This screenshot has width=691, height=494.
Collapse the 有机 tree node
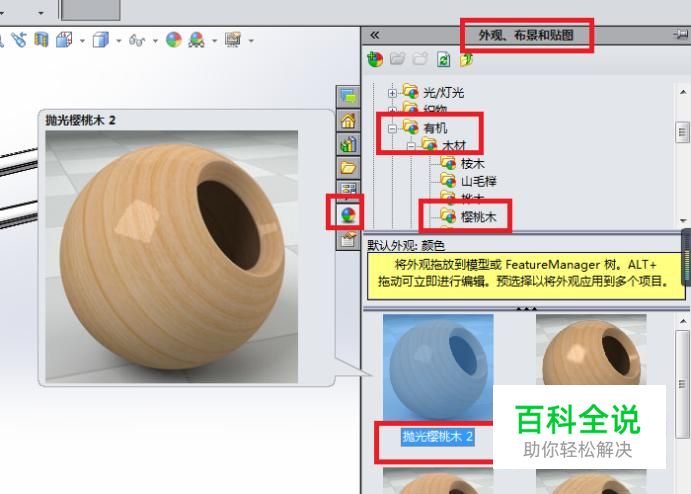392,129
